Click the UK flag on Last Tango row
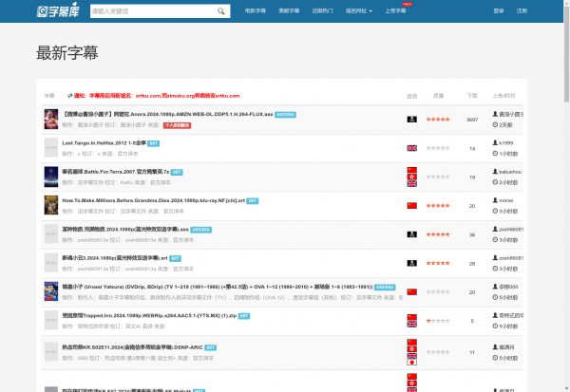This screenshot has height=392, width=570. point(411,148)
